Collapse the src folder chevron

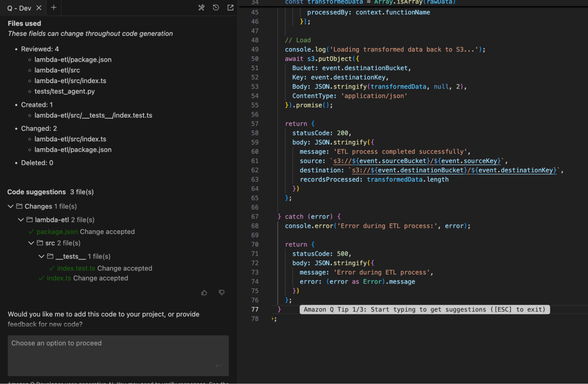click(31, 243)
